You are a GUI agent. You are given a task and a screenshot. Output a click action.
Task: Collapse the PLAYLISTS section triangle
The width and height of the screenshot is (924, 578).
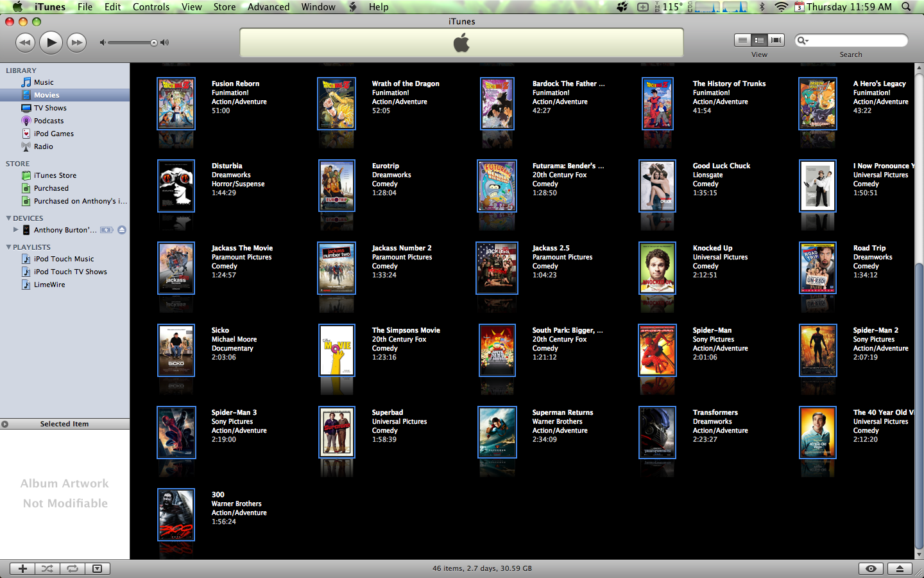point(8,247)
